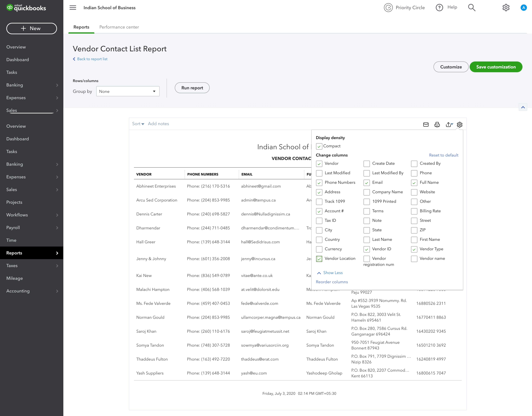The height and width of the screenshot is (416, 532).
Task: Open the export report icon
Action: point(449,125)
